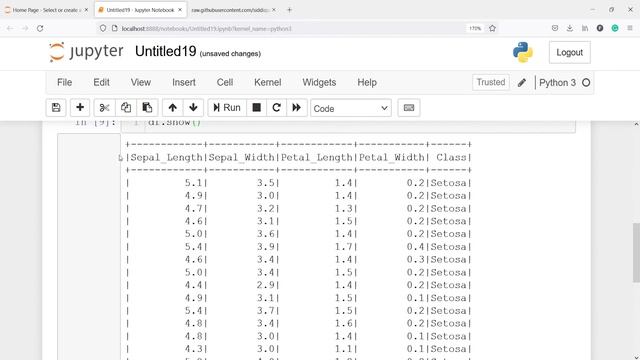The width and height of the screenshot is (640, 360).
Task: Open the command palette keyboard icon
Action: [x=409, y=108]
